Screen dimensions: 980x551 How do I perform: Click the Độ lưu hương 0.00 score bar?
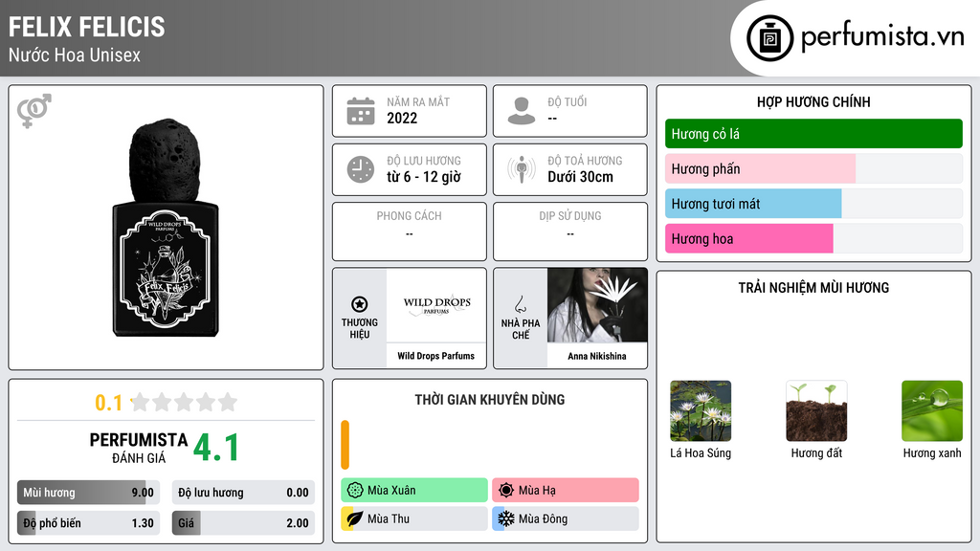click(243, 493)
